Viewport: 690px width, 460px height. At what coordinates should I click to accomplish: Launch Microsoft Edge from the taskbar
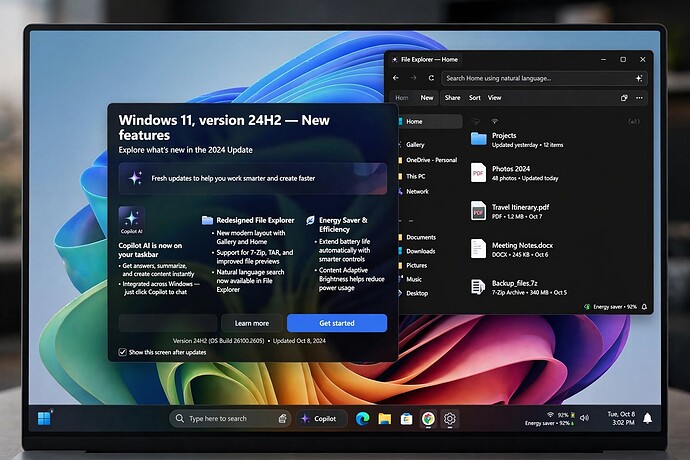pyautogui.click(x=363, y=418)
